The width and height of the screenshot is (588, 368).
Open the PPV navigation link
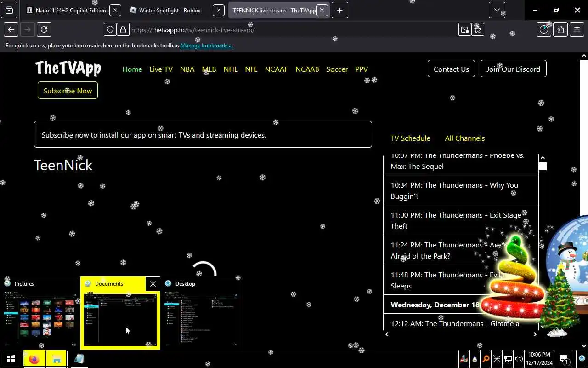click(x=362, y=69)
